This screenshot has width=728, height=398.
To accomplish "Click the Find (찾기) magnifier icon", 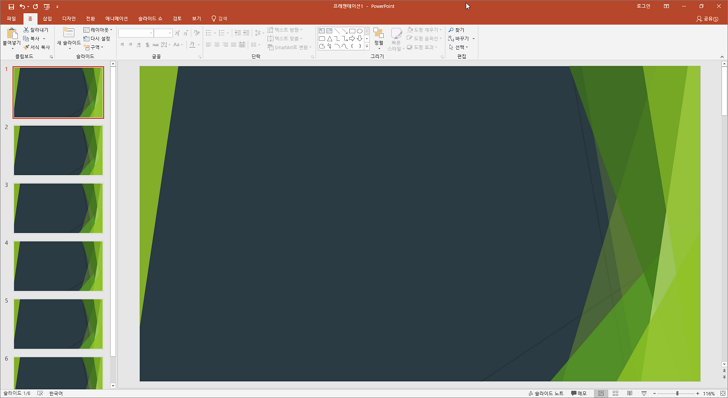I will (x=451, y=30).
